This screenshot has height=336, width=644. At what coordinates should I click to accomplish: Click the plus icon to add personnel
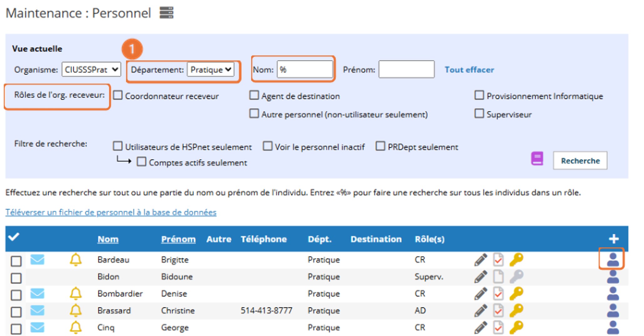(x=613, y=239)
